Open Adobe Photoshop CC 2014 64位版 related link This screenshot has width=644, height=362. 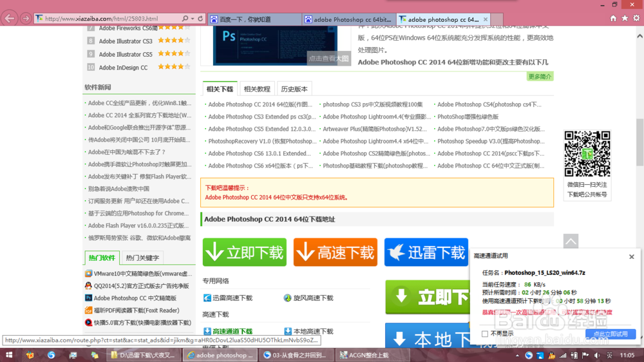click(260, 104)
